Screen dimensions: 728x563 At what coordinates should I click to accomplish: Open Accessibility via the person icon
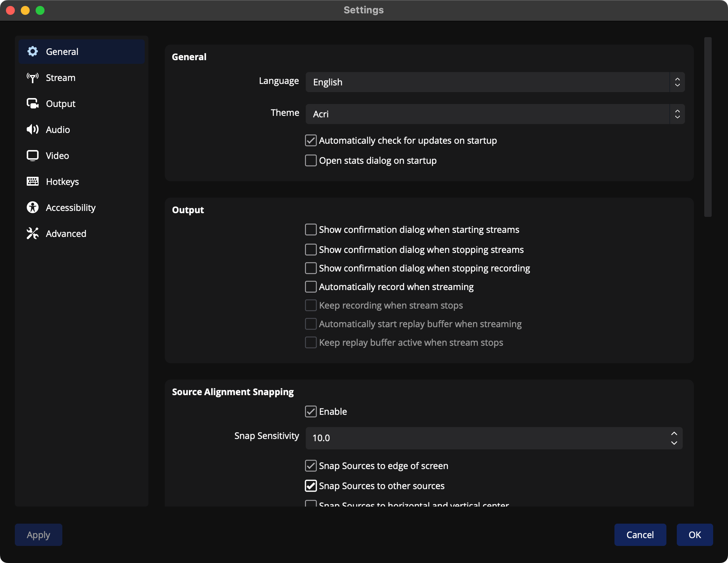click(x=33, y=207)
